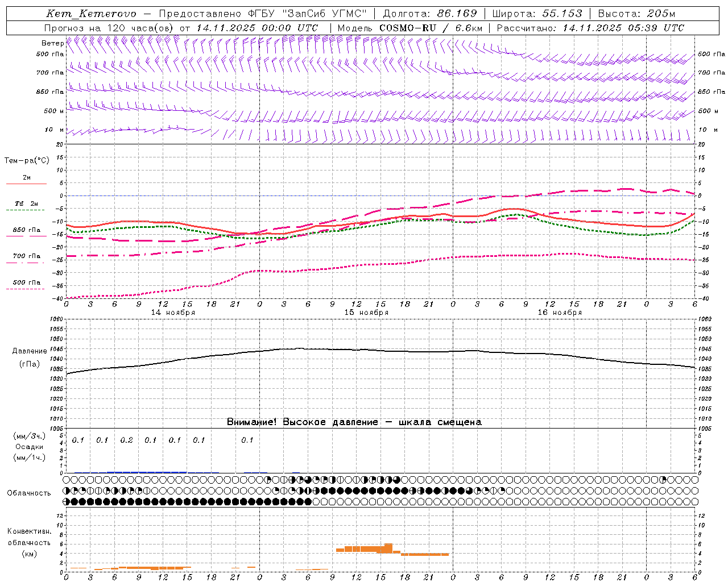728x582 pixels.
Task: Click the 14.11.2025 00:00 UTC start time
Action: click(257, 28)
